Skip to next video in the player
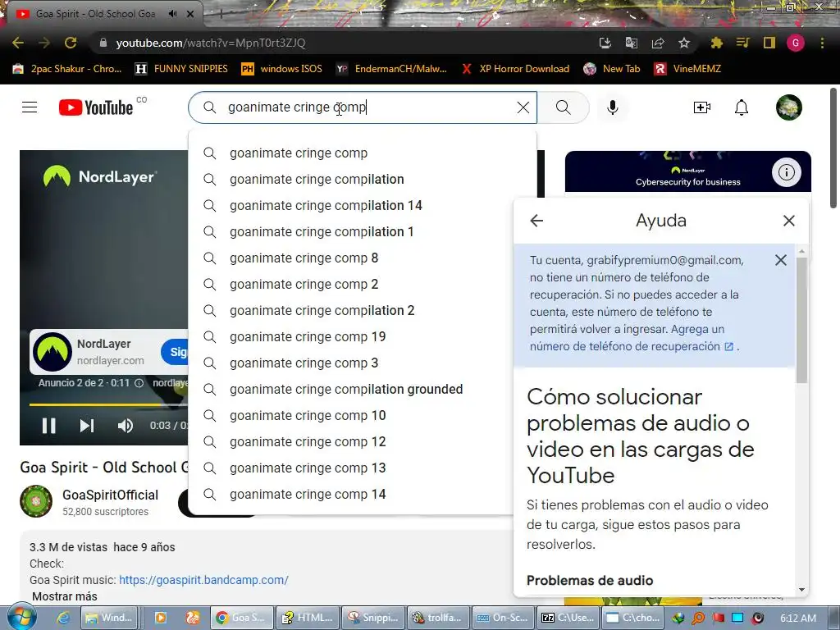The height and width of the screenshot is (630, 840). pos(87,426)
